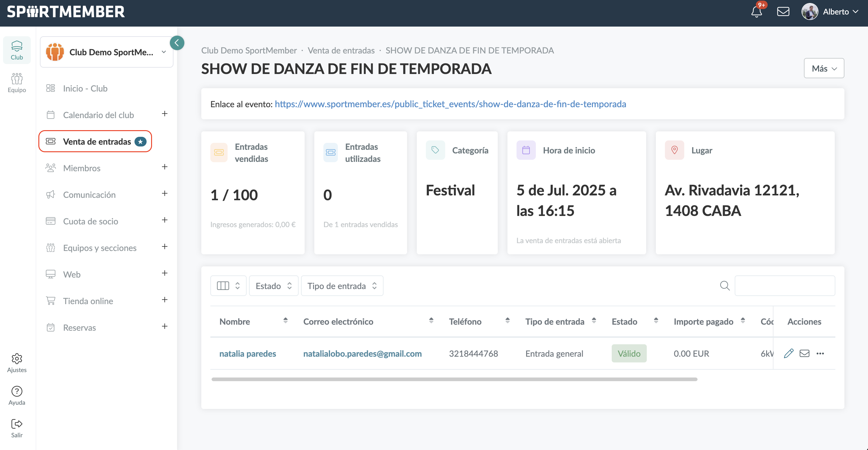Sort table by Estado column arrows

(656, 321)
